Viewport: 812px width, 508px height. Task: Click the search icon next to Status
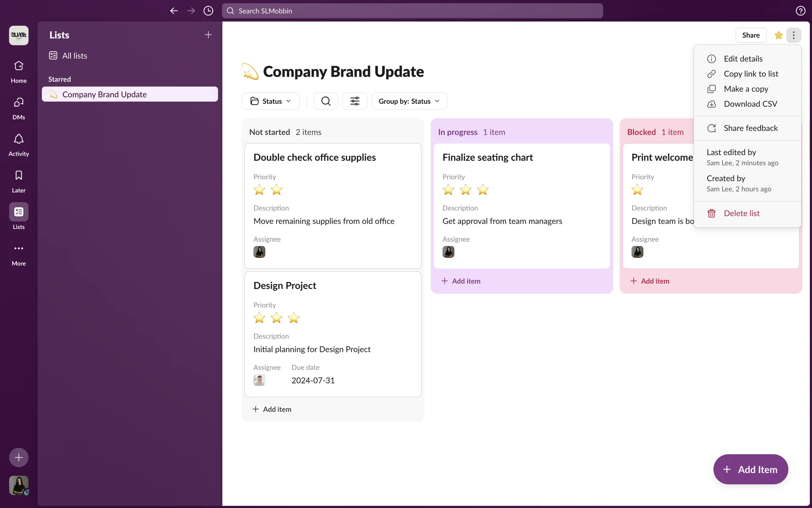326,101
